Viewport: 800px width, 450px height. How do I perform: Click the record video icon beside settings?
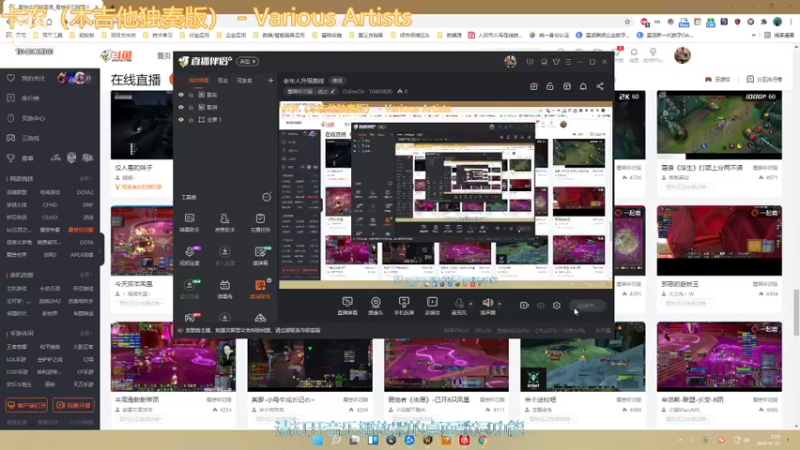click(x=524, y=305)
